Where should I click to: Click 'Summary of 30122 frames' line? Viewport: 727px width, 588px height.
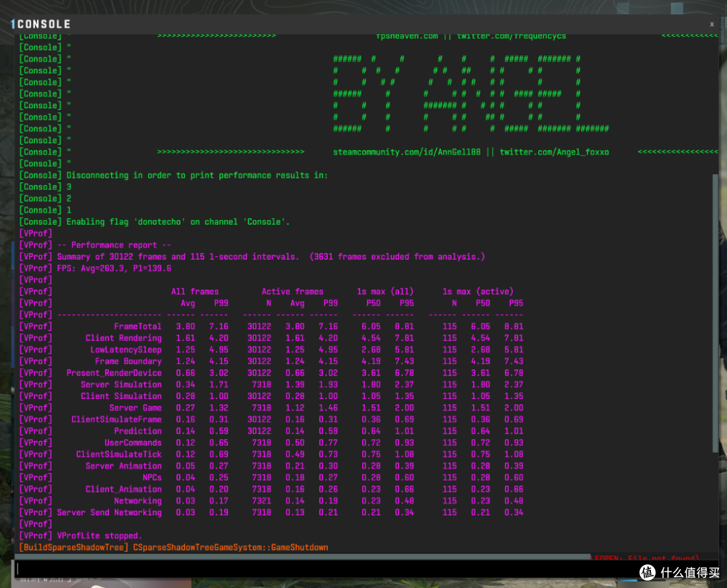tap(271, 257)
